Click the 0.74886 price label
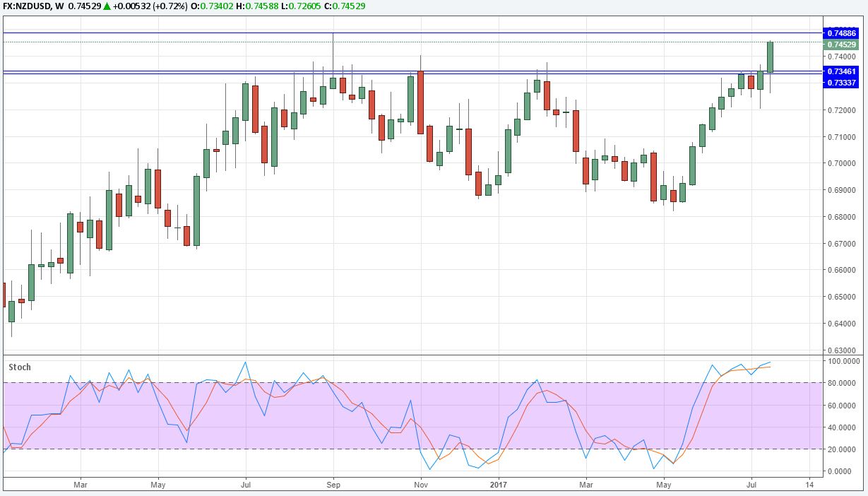Viewport: 868px width, 496px height. (x=841, y=33)
